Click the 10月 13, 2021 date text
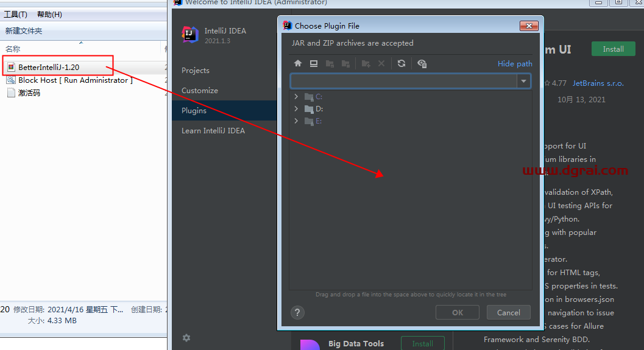 [x=581, y=100]
